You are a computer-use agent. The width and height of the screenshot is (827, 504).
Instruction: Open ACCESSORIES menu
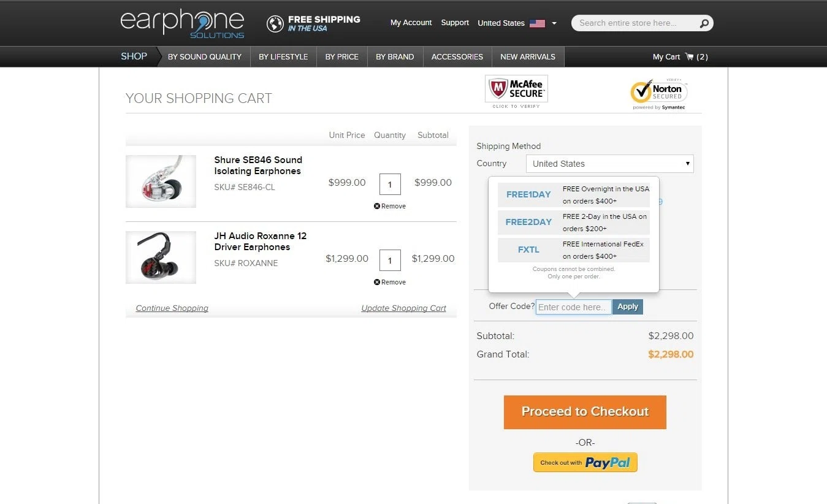coord(457,57)
